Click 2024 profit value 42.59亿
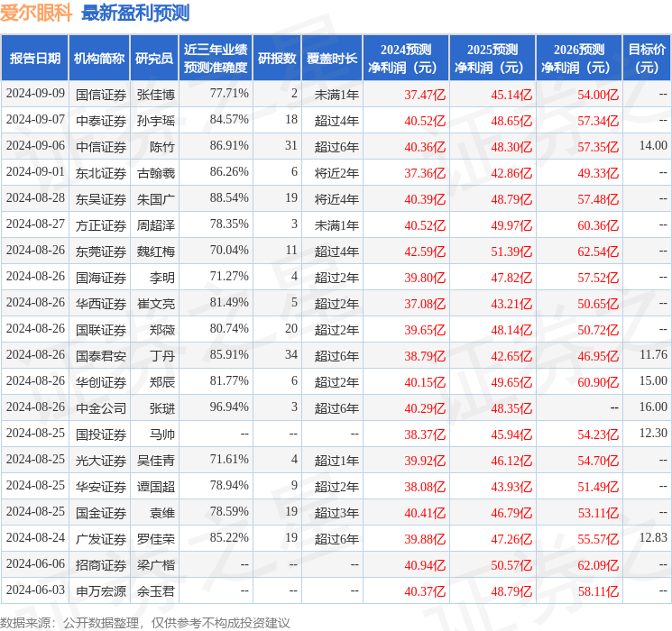This screenshot has height=631, width=672. coord(425,251)
